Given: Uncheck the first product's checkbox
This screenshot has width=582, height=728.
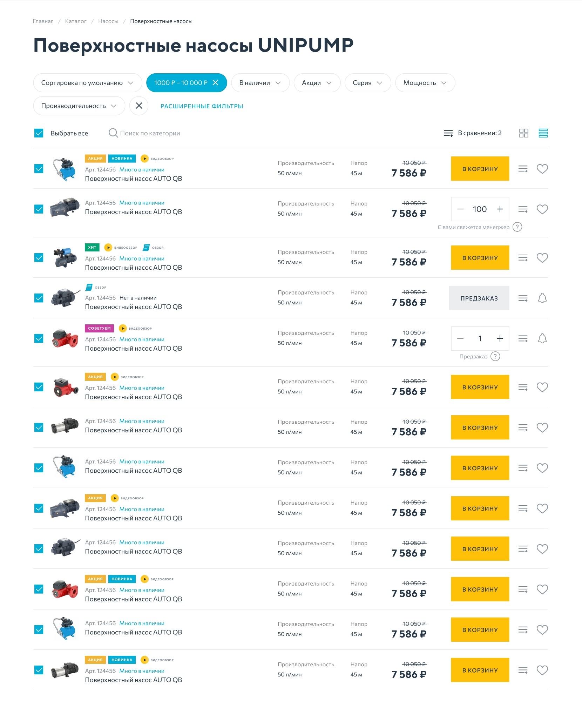Looking at the screenshot, I should (x=39, y=169).
